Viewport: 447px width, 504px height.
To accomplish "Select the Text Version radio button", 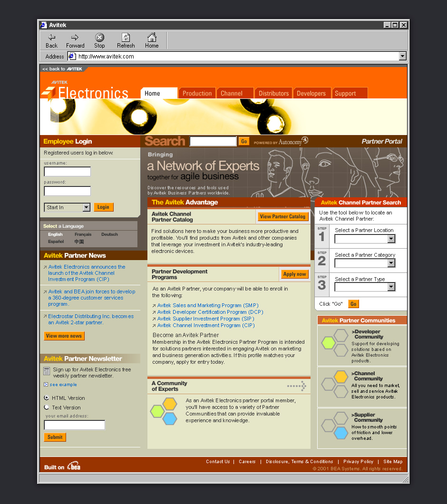I will [47, 407].
